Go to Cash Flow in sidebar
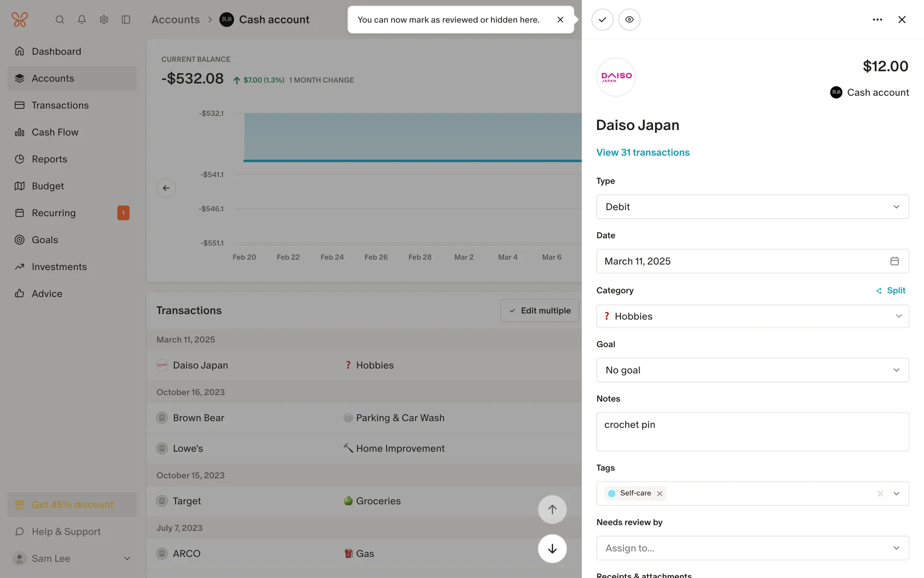Screen dimensions: 924x578 [x=55, y=132]
